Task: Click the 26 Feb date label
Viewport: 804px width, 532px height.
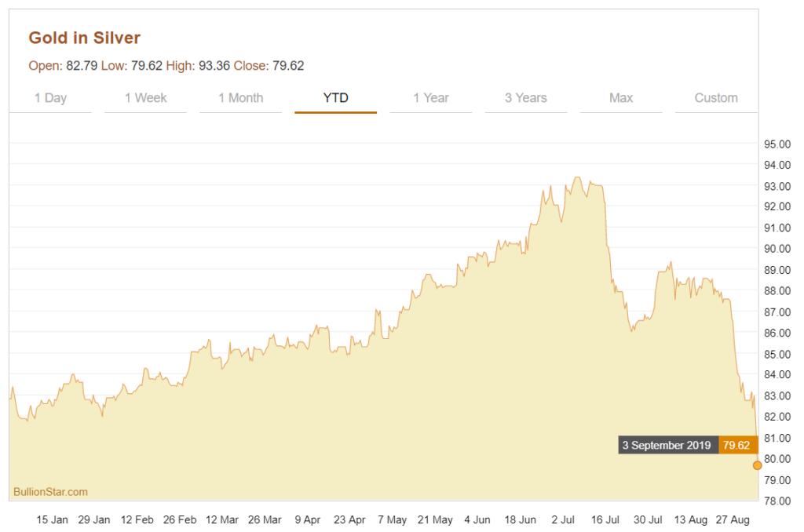Action: 180,519
